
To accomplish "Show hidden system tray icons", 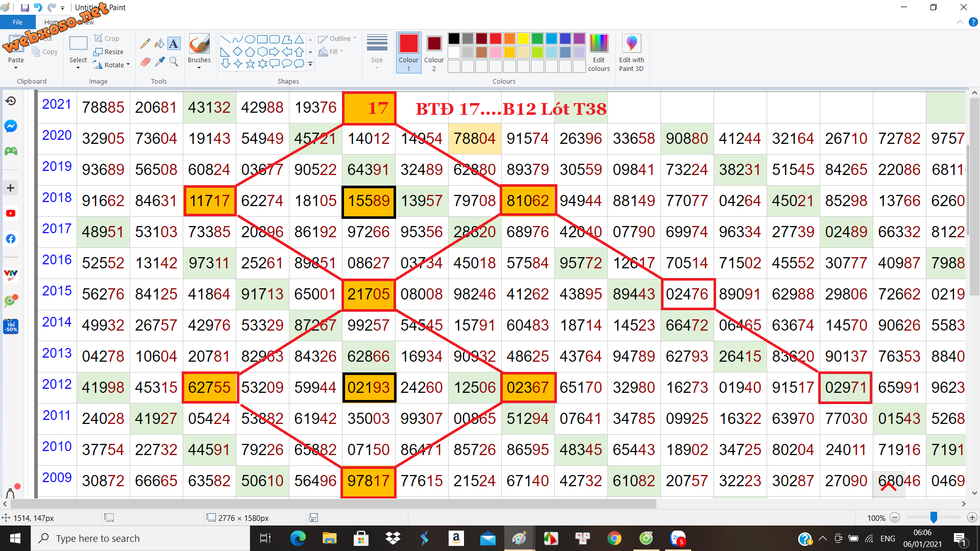I will pos(822,538).
